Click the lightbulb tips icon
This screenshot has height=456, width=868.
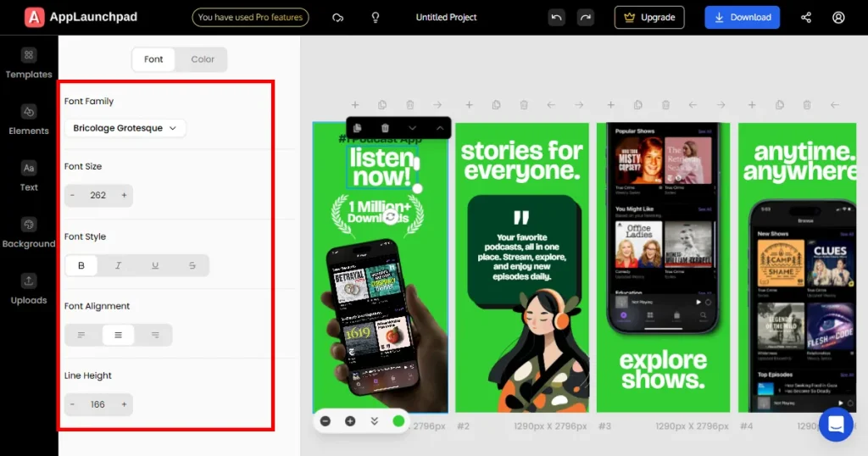pyautogui.click(x=376, y=18)
